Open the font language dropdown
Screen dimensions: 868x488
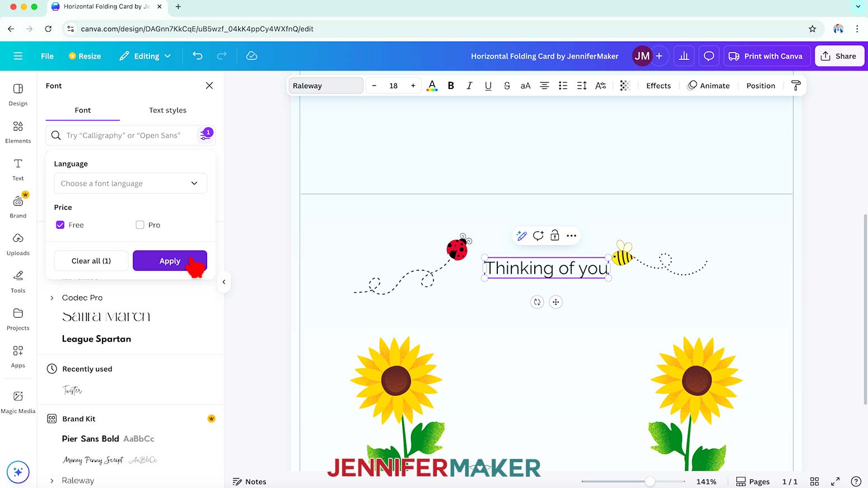130,184
